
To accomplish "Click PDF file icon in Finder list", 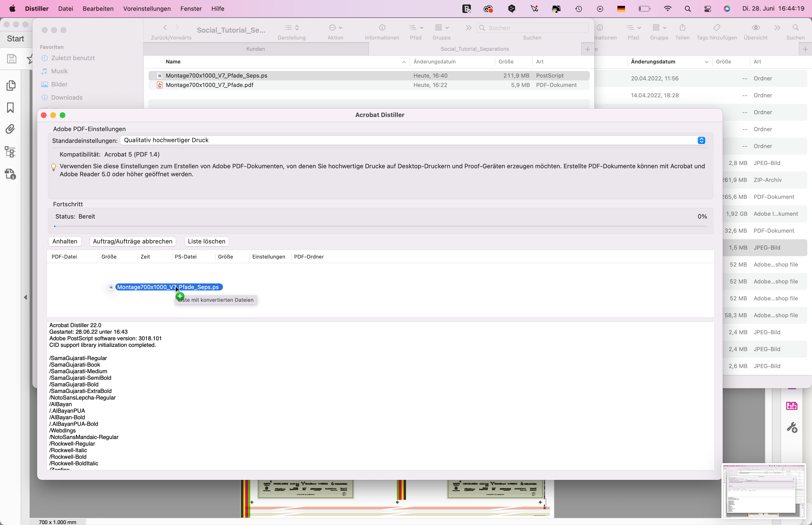I will pos(160,85).
